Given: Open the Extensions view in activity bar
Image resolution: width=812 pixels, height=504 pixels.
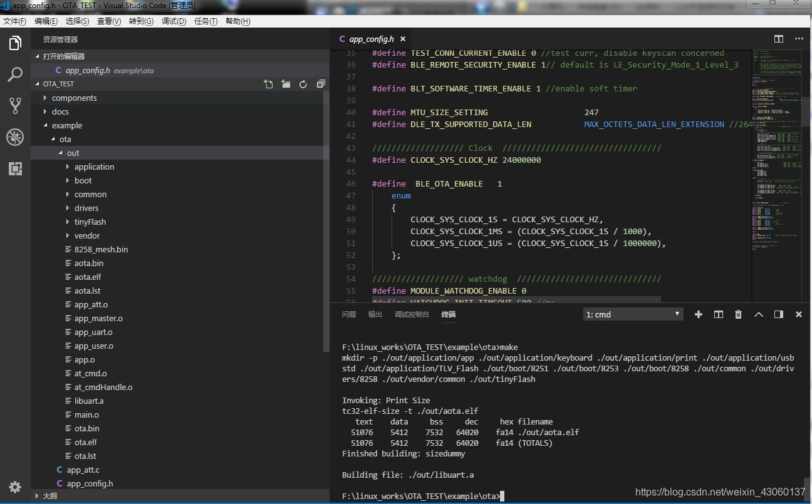Looking at the screenshot, I should pos(15,168).
